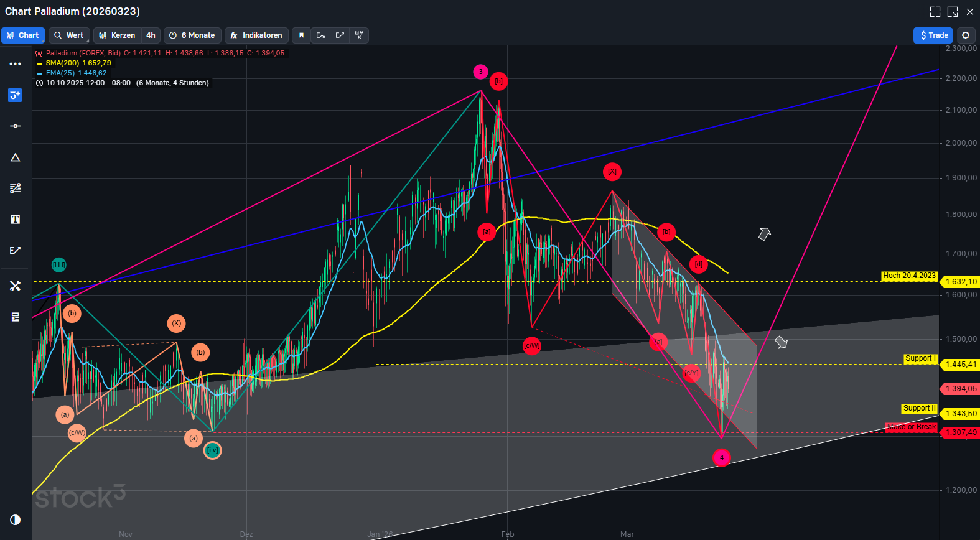
Task: Open the crossed wrench tools icon
Action: click(x=16, y=286)
